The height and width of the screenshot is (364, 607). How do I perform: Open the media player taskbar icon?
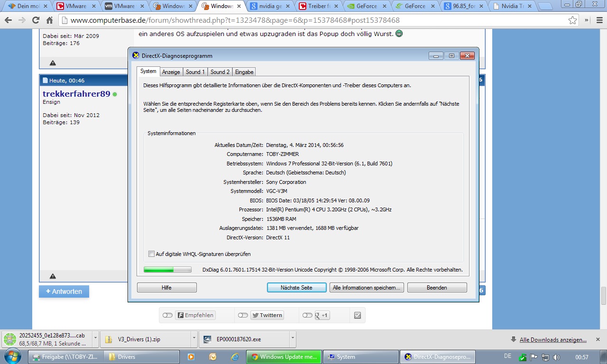191,357
